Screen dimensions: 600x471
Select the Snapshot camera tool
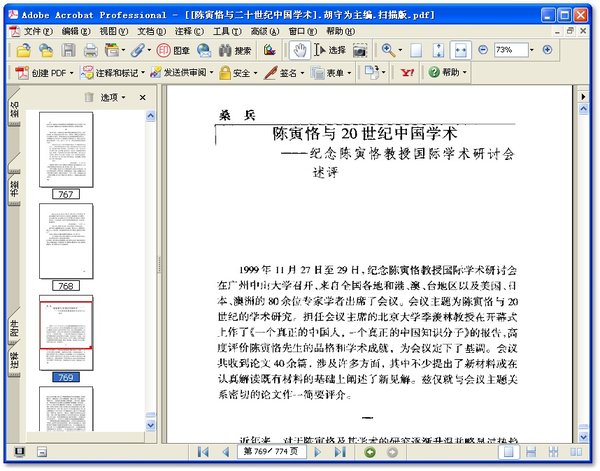(x=360, y=50)
